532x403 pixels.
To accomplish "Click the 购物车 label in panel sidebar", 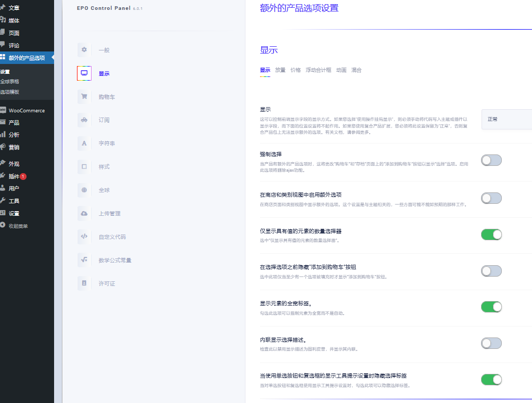I will click(x=107, y=97).
